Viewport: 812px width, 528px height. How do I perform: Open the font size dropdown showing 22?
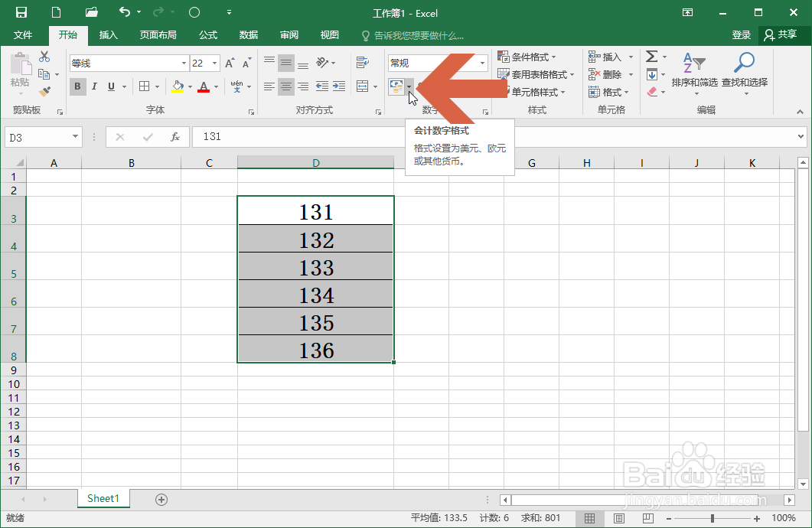(x=214, y=64)
